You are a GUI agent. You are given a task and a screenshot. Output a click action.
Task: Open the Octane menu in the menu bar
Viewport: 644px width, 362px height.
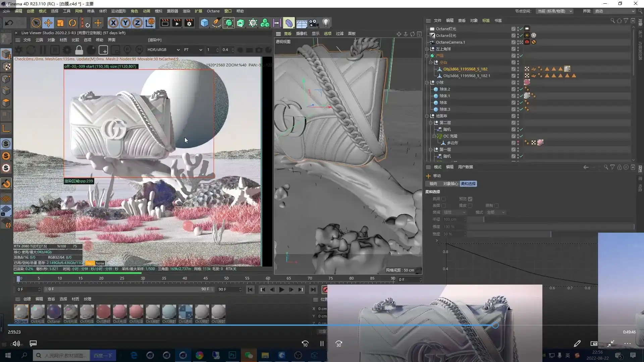pos(213,11)
